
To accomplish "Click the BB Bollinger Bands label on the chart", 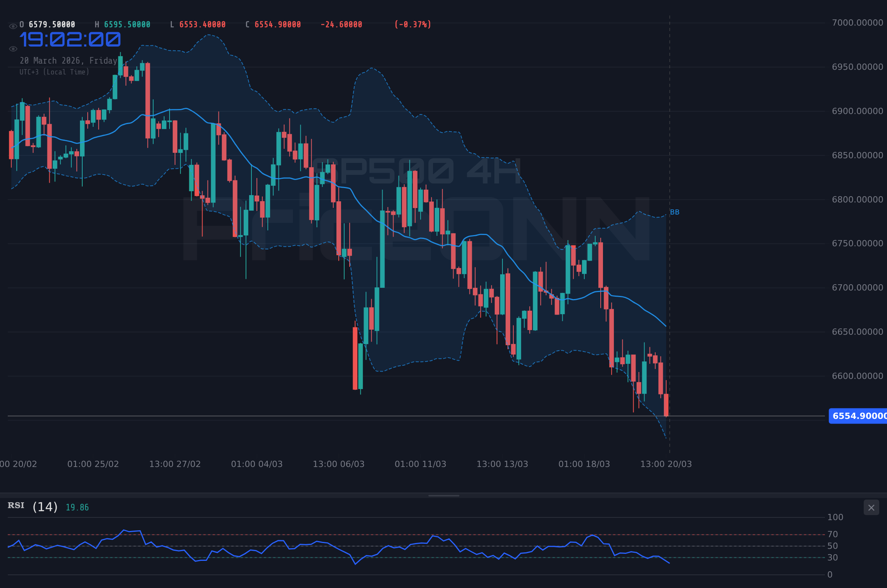I will coord(674,212).
